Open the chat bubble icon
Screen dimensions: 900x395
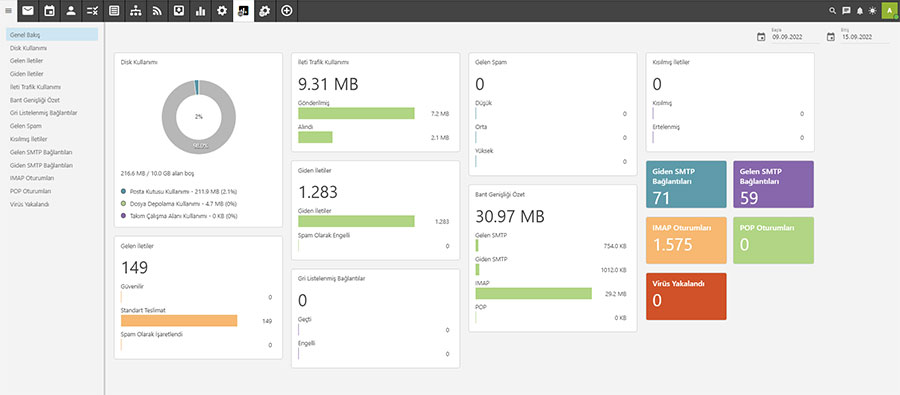(846, 10)
